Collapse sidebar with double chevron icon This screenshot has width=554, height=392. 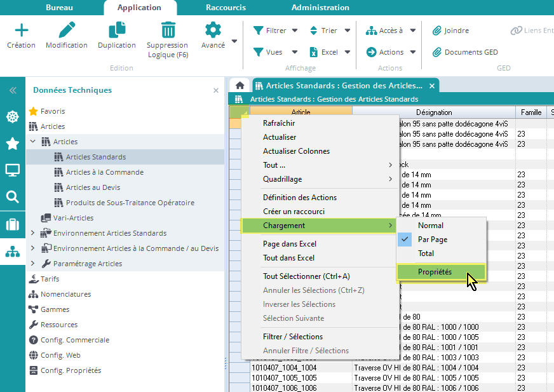[x=12, y=91]
